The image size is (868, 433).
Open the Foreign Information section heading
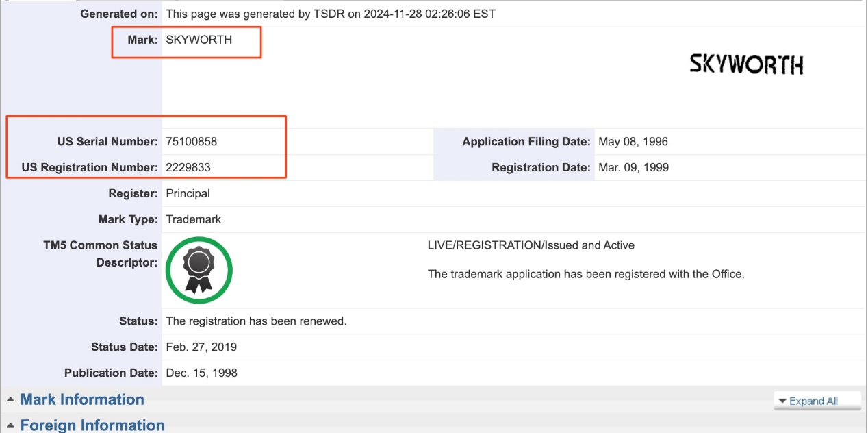click(x=92, y=425)
